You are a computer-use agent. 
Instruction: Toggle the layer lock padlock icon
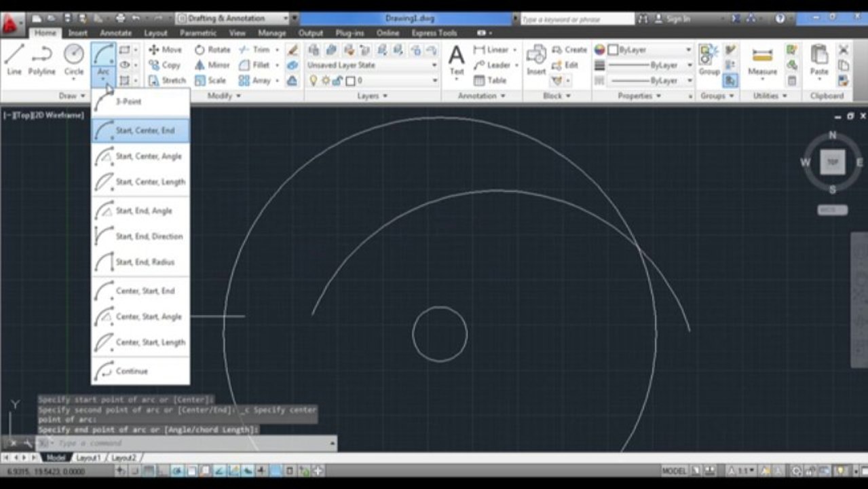pos(337,80)
